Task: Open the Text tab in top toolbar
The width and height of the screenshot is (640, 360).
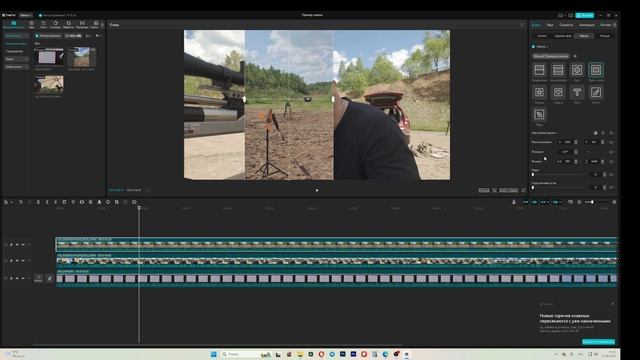Action: [x=43, y=24]
